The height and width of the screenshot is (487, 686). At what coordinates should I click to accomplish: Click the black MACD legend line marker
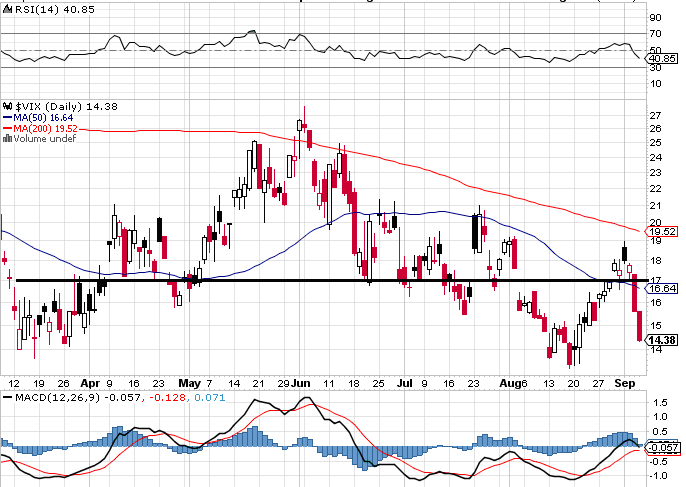click(x=6, y=398)
